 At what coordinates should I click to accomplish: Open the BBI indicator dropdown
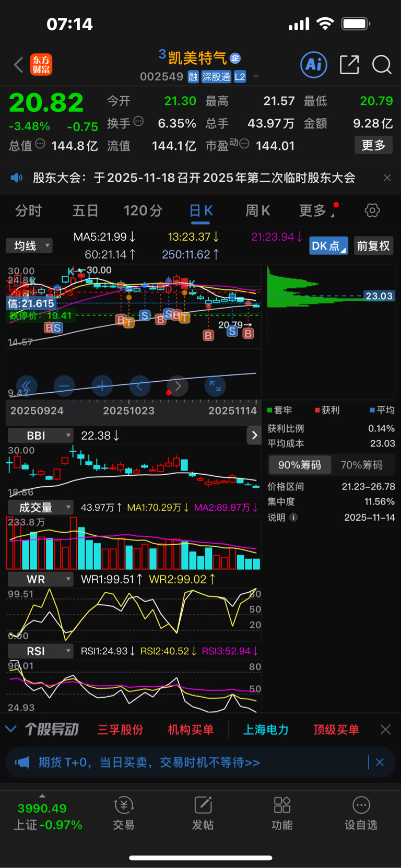point(40,435)
